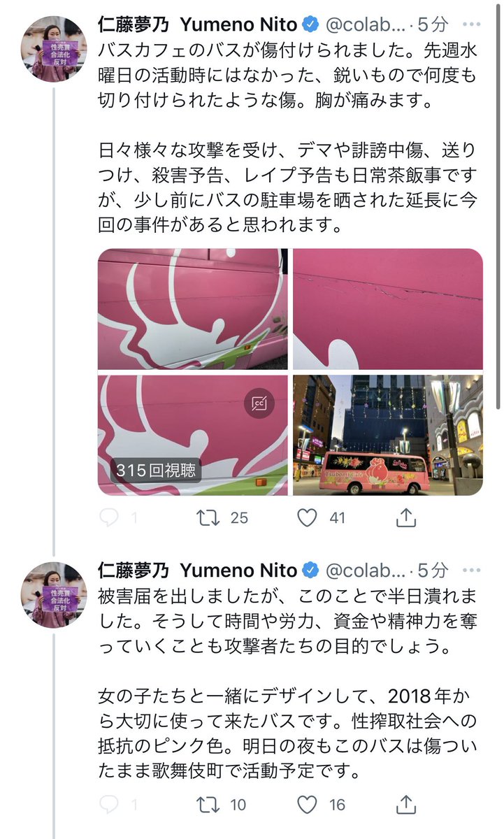Toggle the CC caption badge on the video
Image resolution: width=504 pixels, height=839 pixels.
pyautogui.click(x=259, y=403)
